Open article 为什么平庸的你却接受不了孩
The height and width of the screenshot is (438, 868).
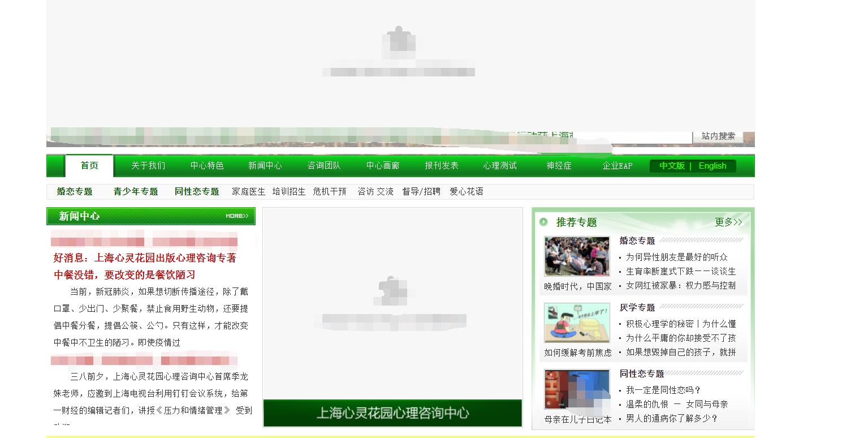(681, 338)
